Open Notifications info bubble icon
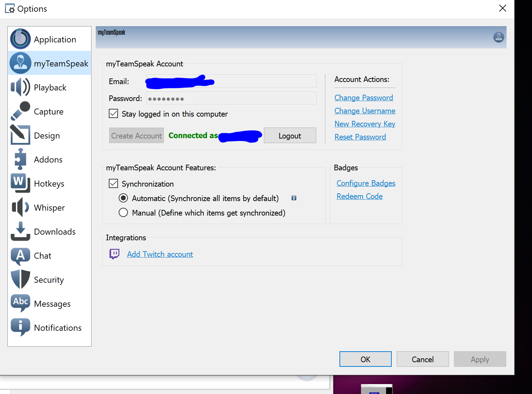 pyautogui.click(x=20, y=327)
